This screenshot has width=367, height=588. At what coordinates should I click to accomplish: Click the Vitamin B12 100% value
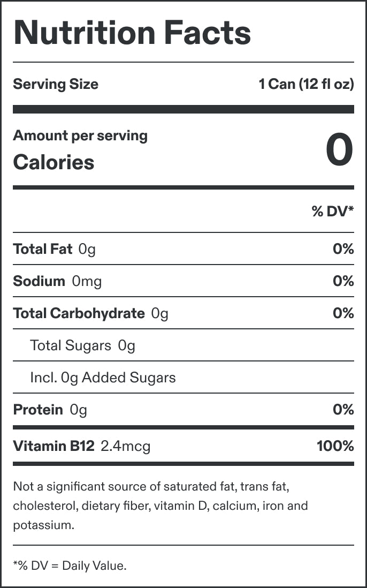click(335, 446)
